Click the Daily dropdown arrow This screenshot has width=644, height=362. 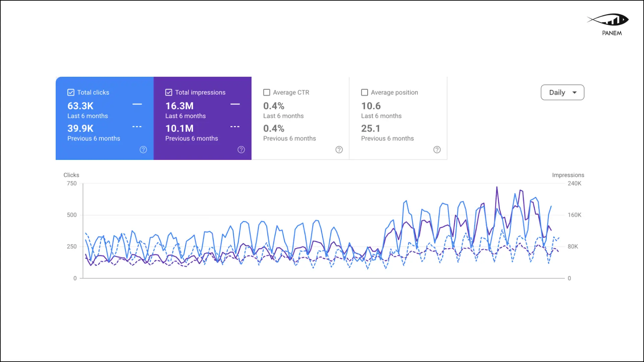coord(575,93)
